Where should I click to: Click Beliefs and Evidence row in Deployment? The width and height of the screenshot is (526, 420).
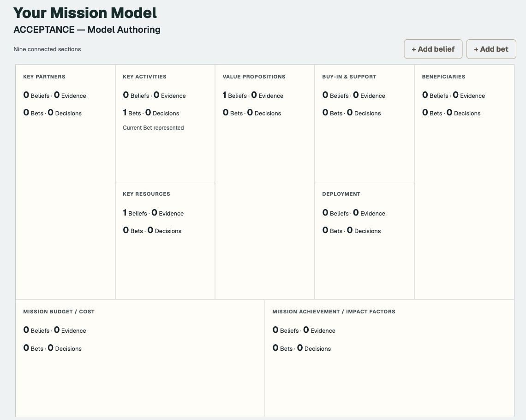click(x=353, y=213)
